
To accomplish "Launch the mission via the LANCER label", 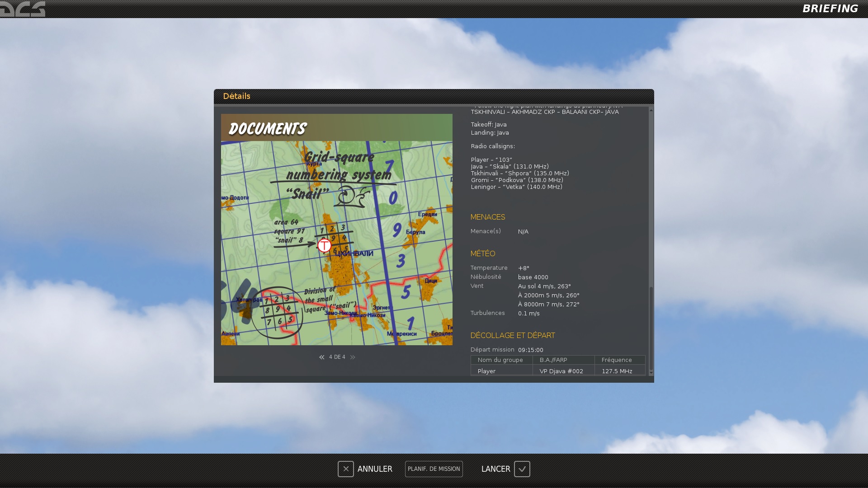I will (495, 469).
